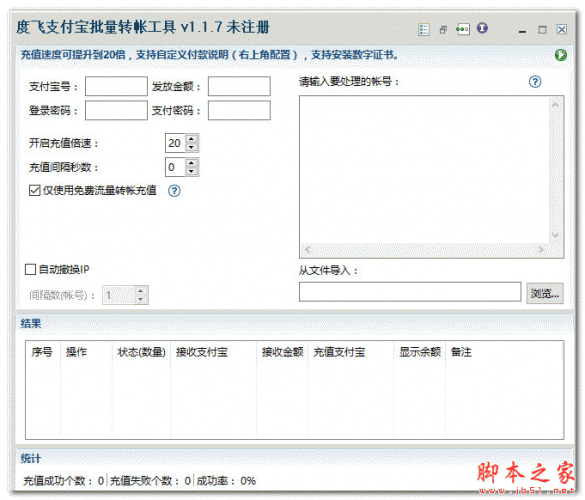The image size is (585, 500).
Task: Click the 充值成功个数 status entry
Action: pyautogui.click(x=64, y=481)
